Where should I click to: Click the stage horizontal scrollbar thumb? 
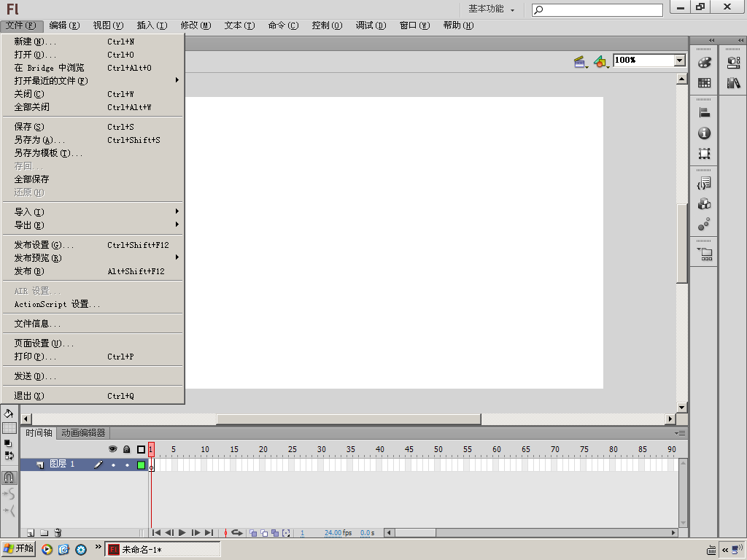pyautogui.click(x=349, y=419)
